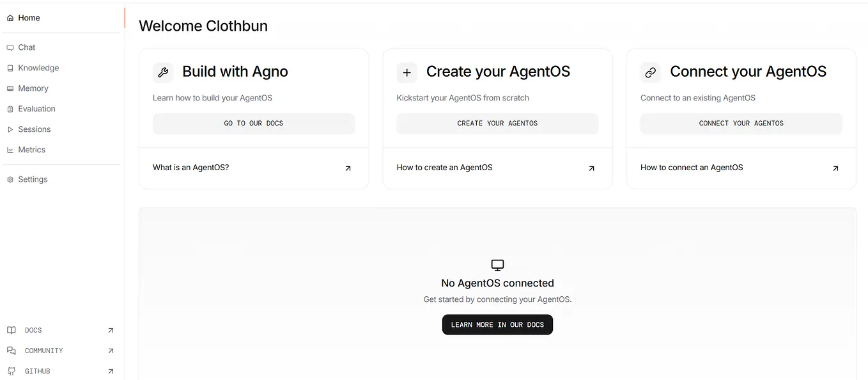Click LEARN MORE IN OUR DOCS
The image size is (868, 380).
tap(497, 324)
